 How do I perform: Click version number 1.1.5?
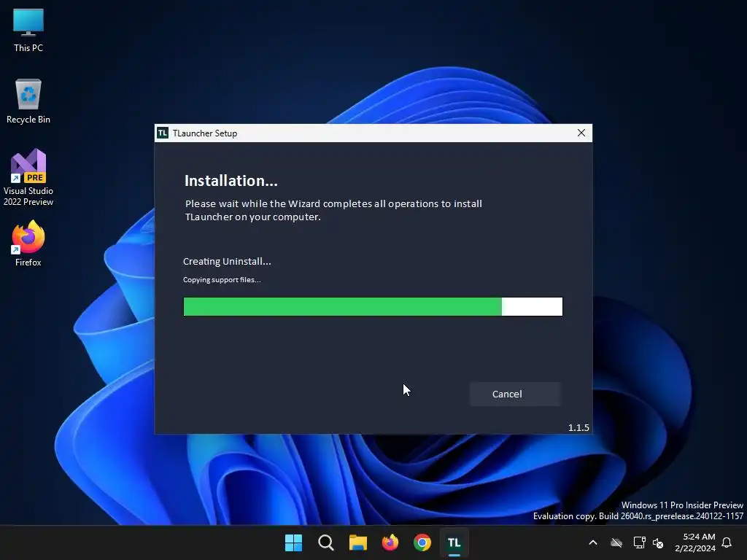[x=578, y=427]
